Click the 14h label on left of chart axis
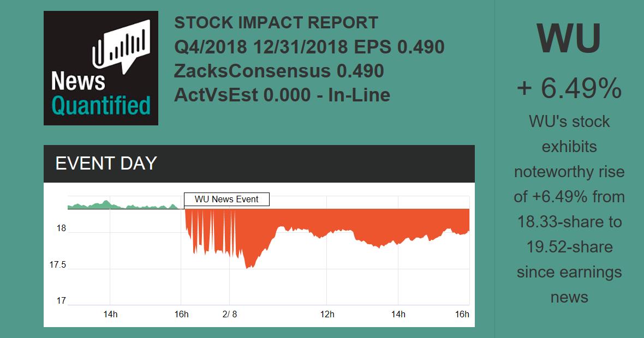Screen dimensions: 644x338 tap(110, 314)
